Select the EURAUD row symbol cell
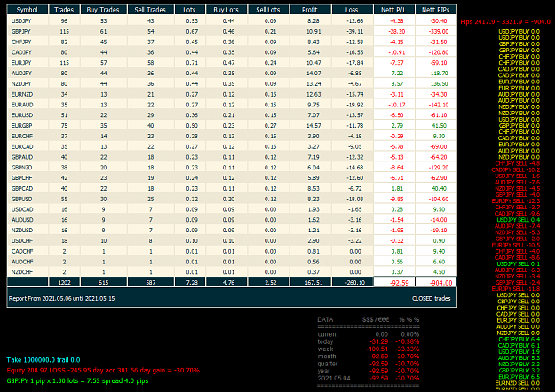The height and width of the screenshot is (392, 555). (28, 105)
